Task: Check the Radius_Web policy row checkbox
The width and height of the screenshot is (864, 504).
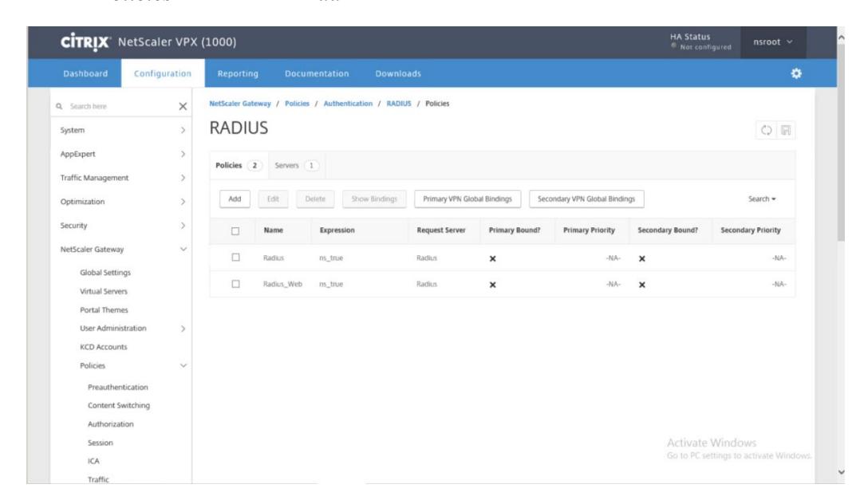Action: click(235, 284)
